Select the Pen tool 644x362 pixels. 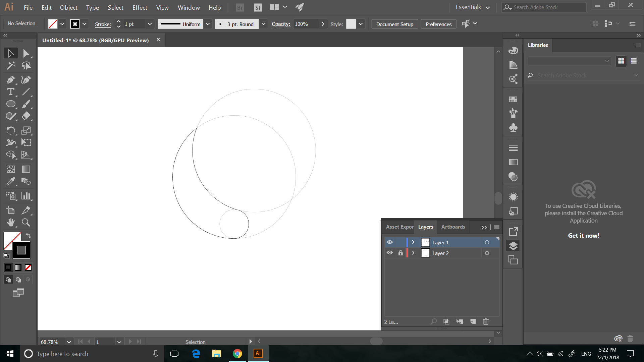(10, 80)
